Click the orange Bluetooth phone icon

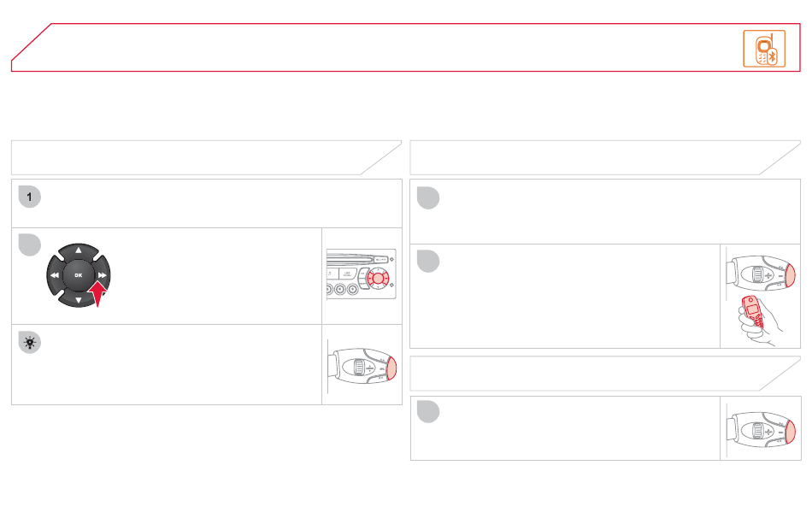[764, 49]
